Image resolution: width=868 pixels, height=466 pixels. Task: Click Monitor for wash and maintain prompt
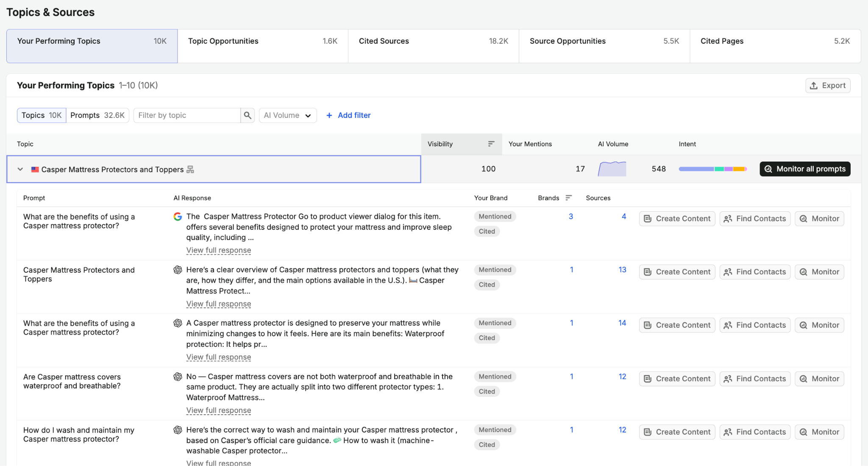pyautogui.click(x=819, y=432)
